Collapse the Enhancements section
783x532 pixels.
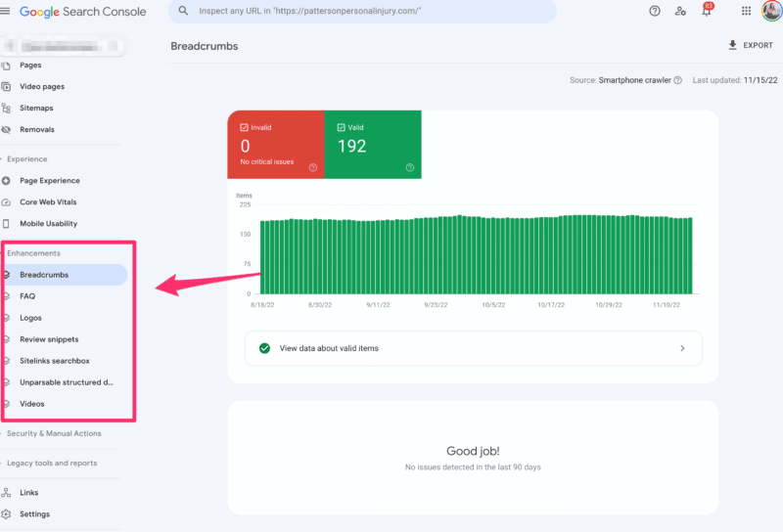(33, 253)
